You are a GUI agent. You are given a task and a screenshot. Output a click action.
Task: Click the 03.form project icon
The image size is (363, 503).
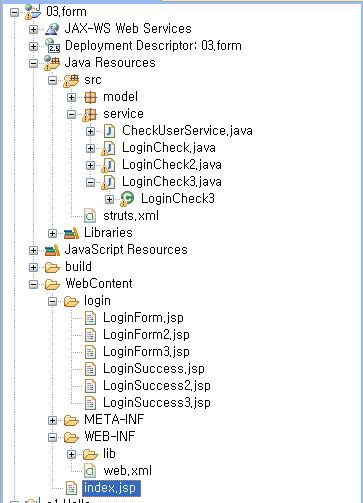[x=33, y=12]
